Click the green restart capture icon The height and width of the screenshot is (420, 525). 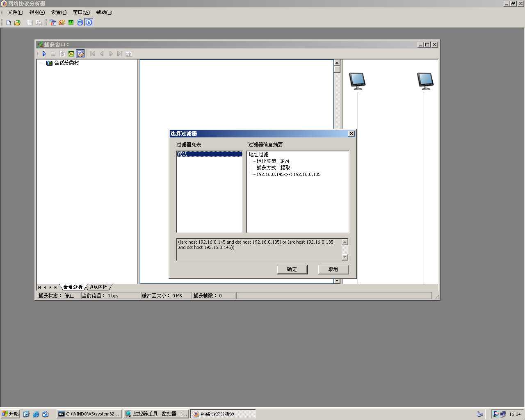[71, 54]
